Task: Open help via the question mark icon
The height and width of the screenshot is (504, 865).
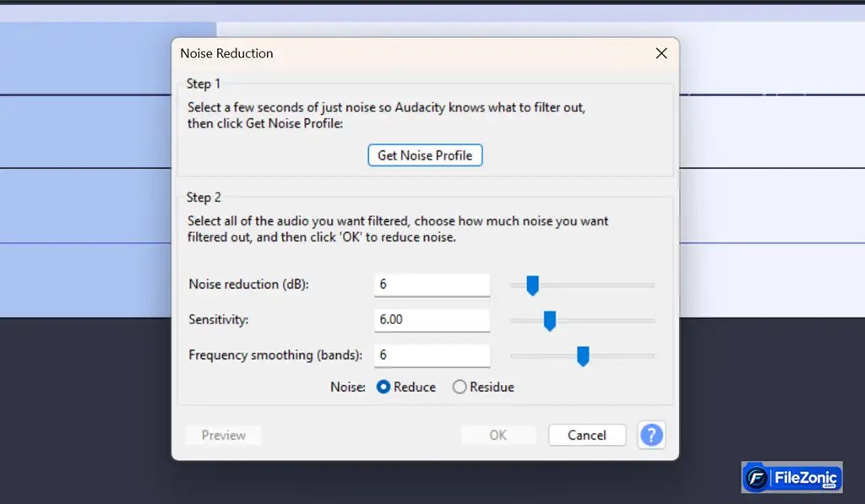Action: 651,435
